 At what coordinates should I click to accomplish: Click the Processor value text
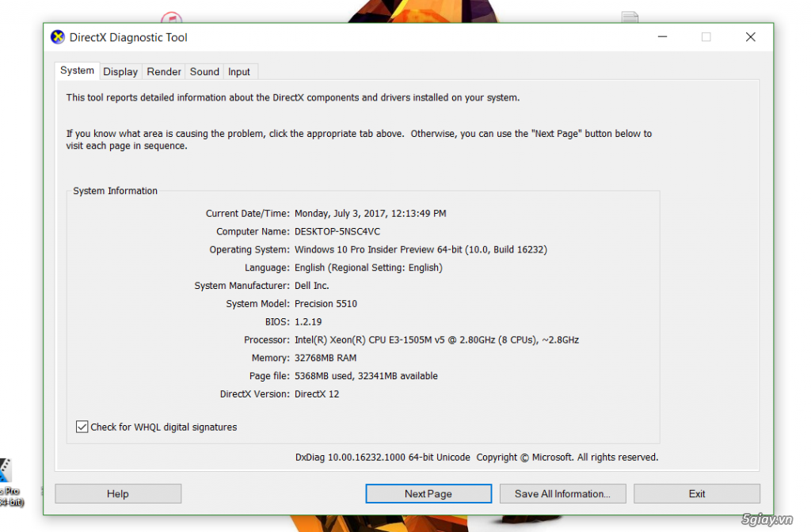coord(436,340)
